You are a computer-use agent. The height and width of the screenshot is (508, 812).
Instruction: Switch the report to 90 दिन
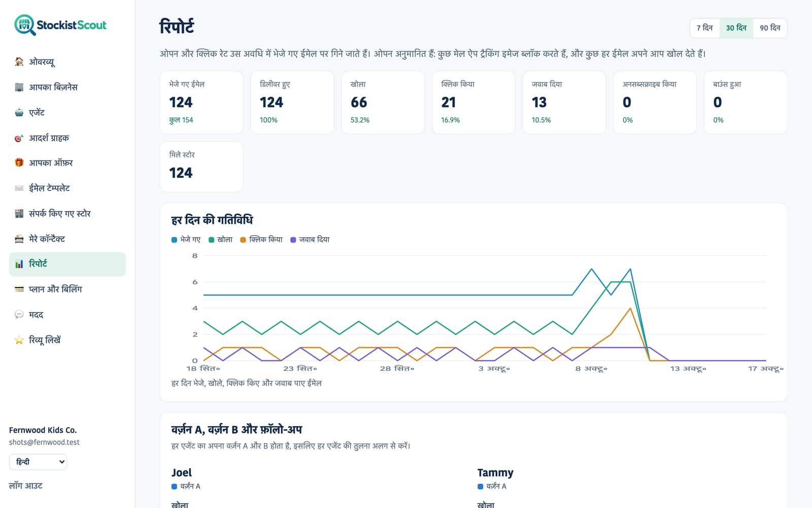tap(770, 28)
